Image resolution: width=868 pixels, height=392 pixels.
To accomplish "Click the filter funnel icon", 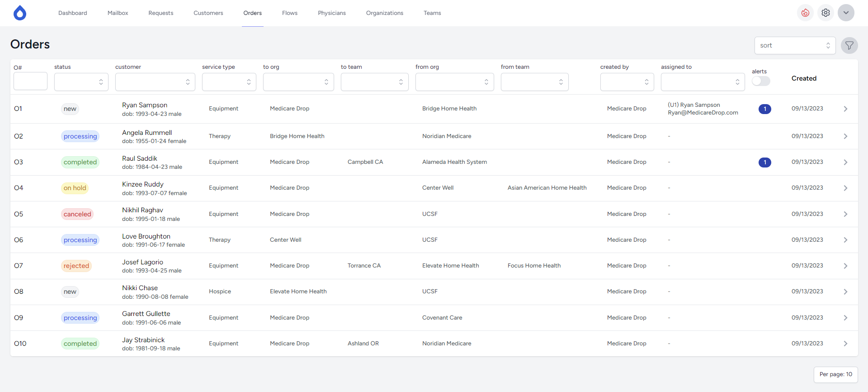I will 849,45.
